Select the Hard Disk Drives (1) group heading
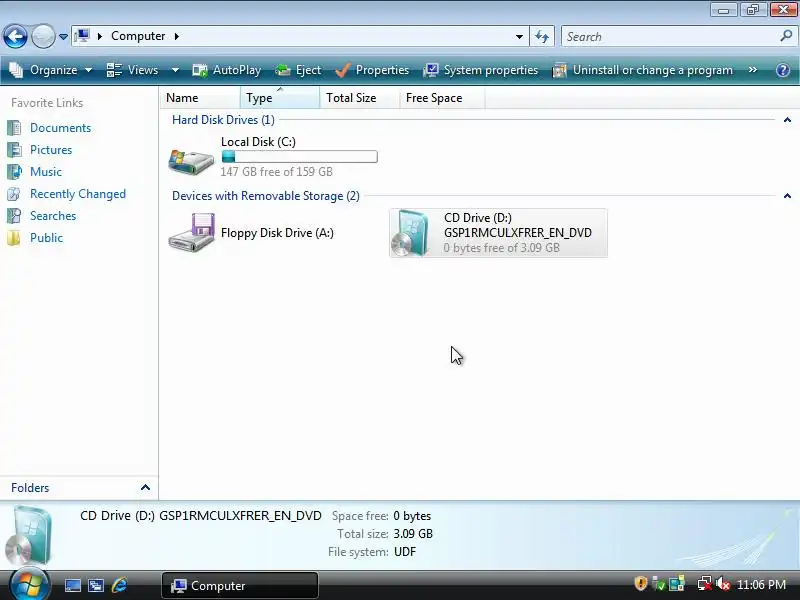800x600 pixels. click(x=223, y=120)
